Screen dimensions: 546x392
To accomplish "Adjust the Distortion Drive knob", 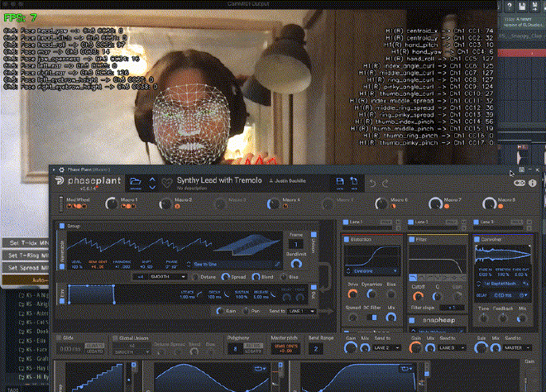I will click(x=352, y=294).
